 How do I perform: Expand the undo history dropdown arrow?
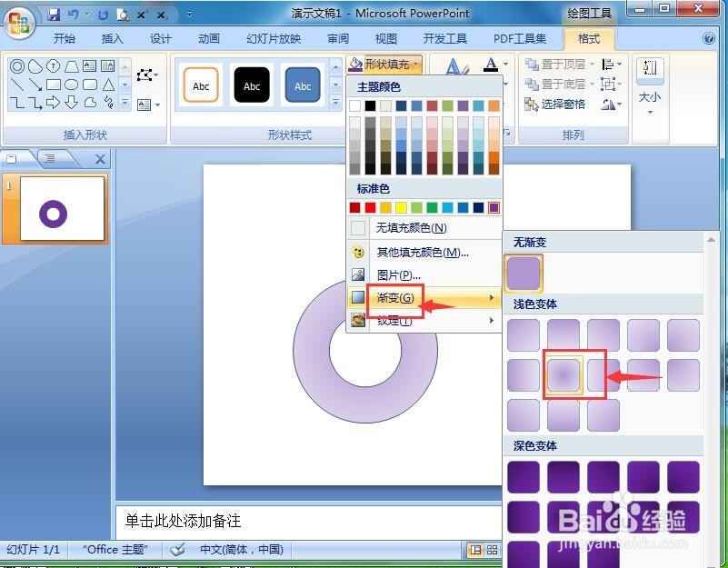click(86, 15)
